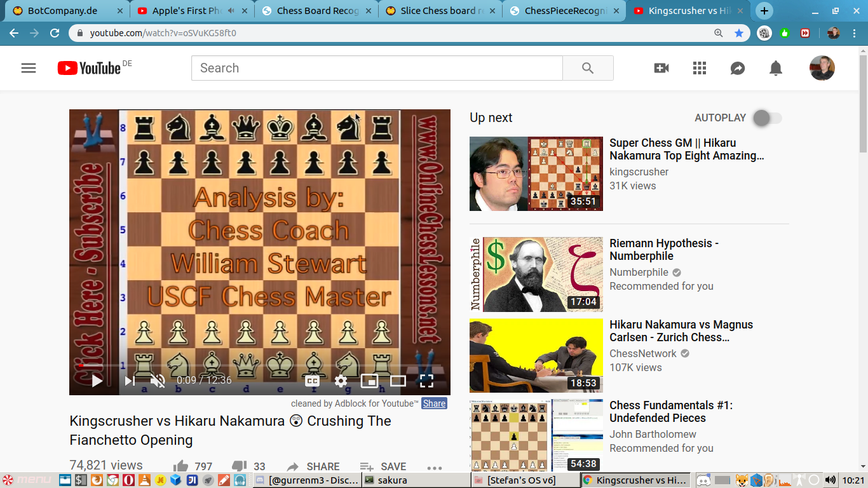Unmute the video player volume
Screen dimensions: 868x488
click(x=158, y=381)
